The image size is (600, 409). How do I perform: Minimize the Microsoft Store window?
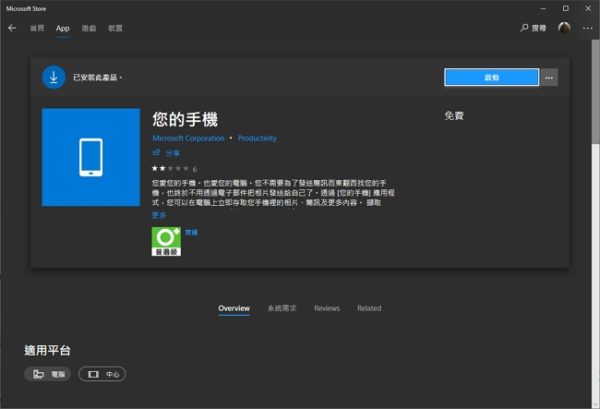[x=543, y=8]
